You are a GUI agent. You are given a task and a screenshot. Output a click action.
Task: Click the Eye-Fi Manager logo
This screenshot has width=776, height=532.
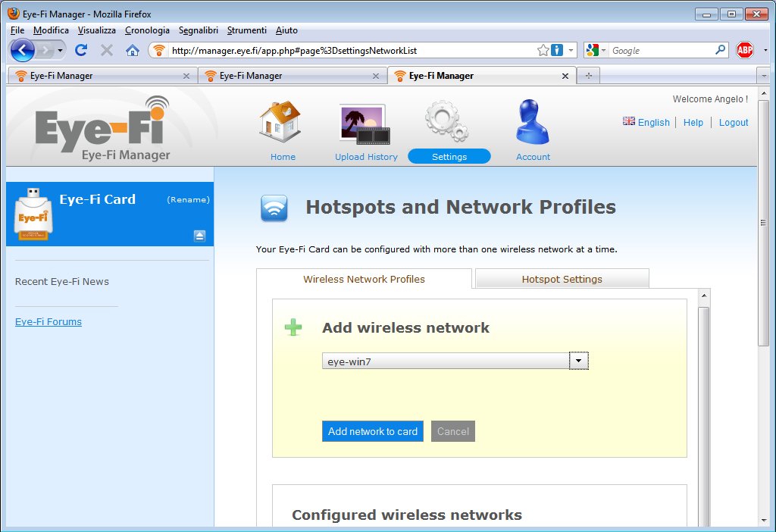(103, 129)
